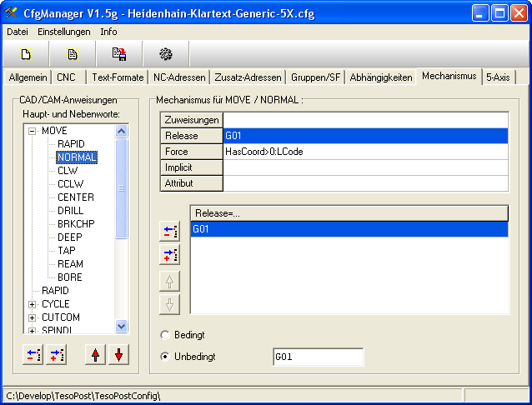Screen dimensions: 532x405
Task: Select the Unbedingt radio button
Action: 164,357
